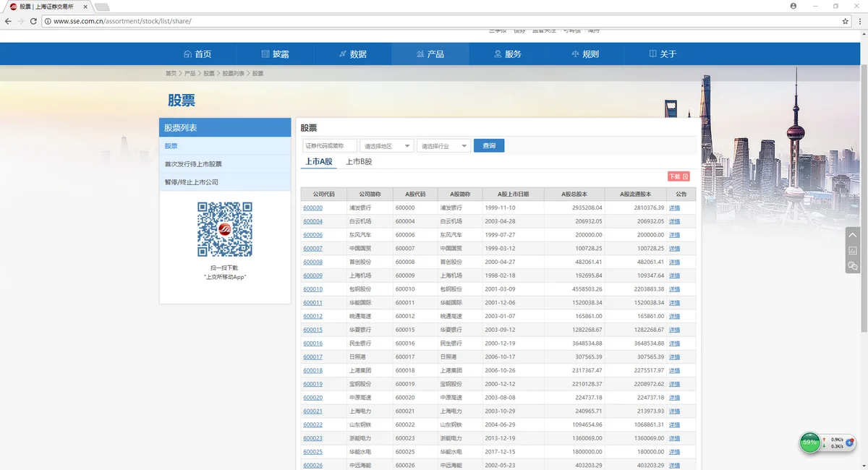868x470 pixels.
Task: Switch to the 上市B股 tab
Action: tap(359, 162)
